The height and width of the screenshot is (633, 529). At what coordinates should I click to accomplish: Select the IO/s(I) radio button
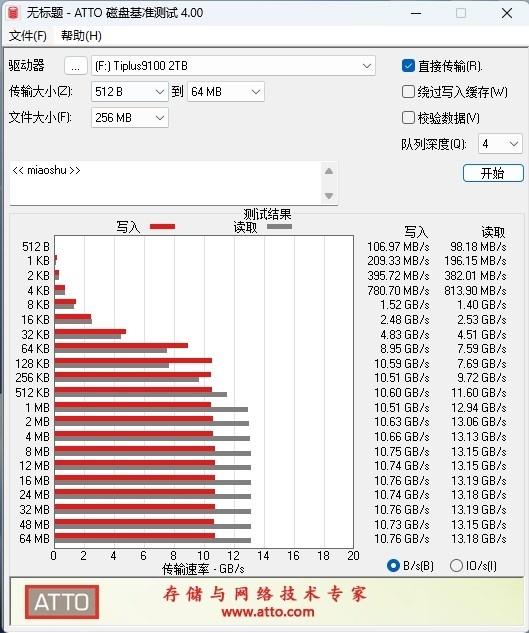[x=456, y=566]
